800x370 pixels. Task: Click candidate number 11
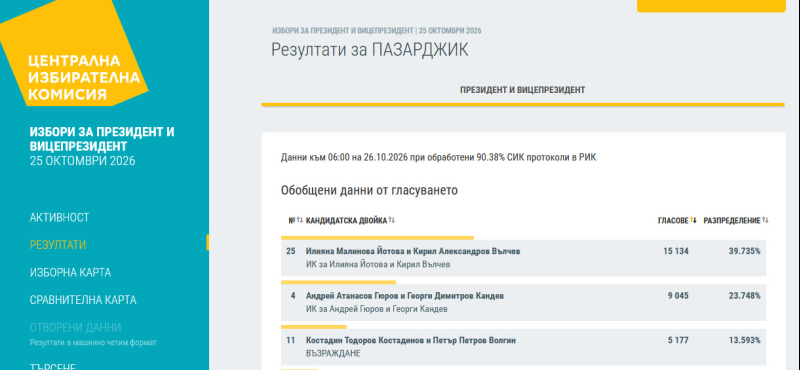pyautogui.click(x=291, y=340)
